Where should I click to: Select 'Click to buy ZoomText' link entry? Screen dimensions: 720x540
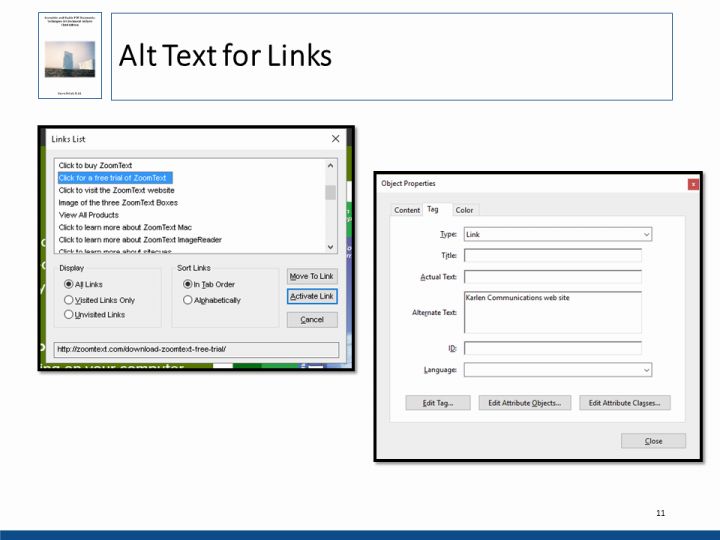(95, 165)
